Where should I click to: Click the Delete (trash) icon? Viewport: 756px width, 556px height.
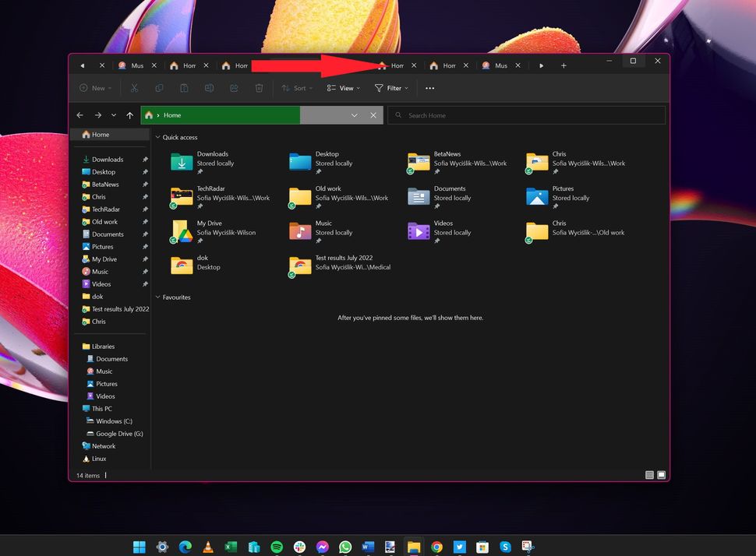coord(259,88)
